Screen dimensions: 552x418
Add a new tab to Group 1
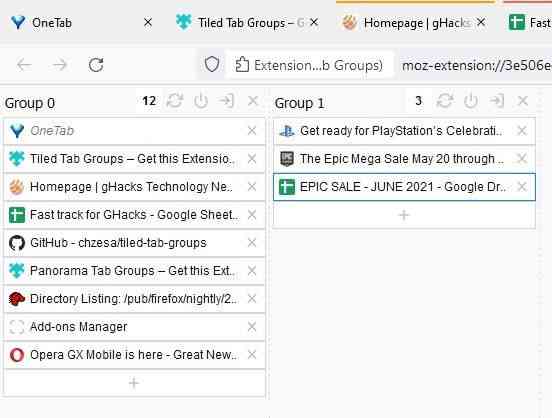404,215
